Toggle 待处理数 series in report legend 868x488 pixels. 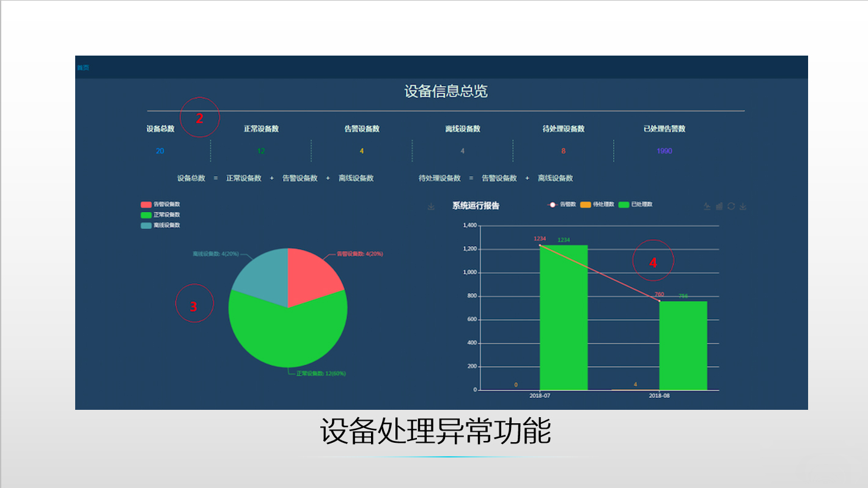pos(597,205)
